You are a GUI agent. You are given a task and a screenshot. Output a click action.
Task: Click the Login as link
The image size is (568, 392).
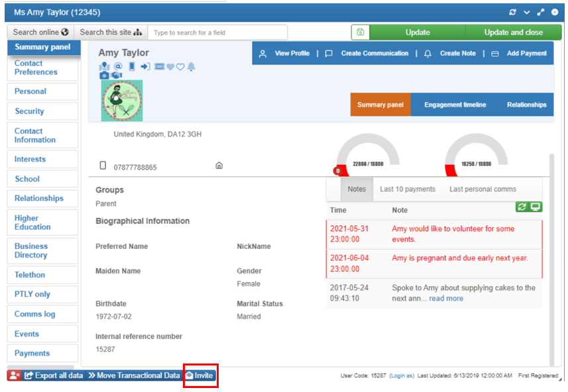pyautogui.click(x=401, y=376)
